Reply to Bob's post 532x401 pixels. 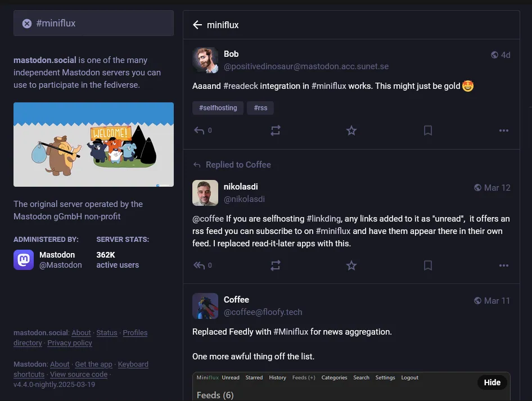coord(199,130)
